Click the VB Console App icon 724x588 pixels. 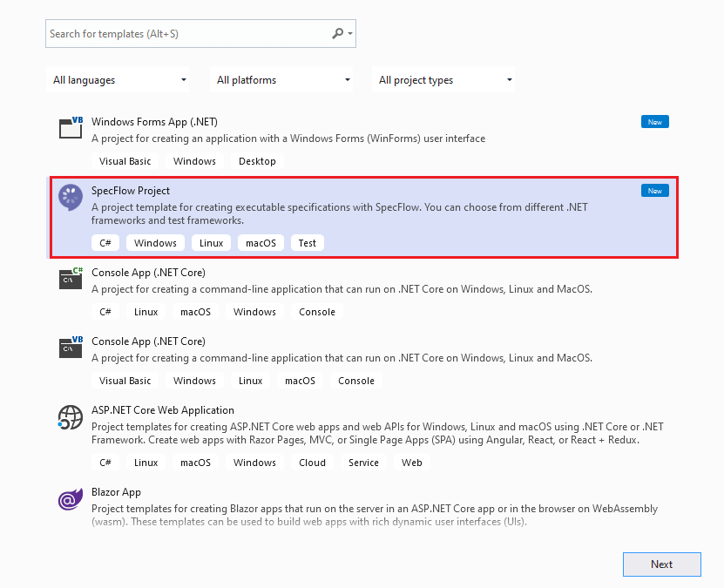coord(71,347)
